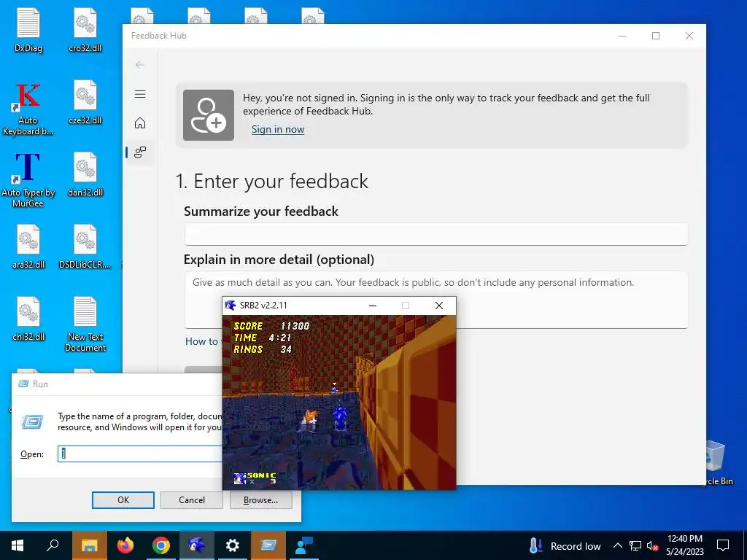Viewport: 747px width, 560px height.
Task: Click the Run dialog Open field
Action: (140, 454)
